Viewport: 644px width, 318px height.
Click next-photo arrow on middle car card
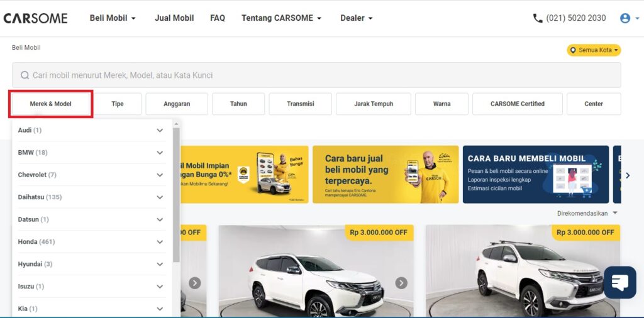(x=401, y=283)
